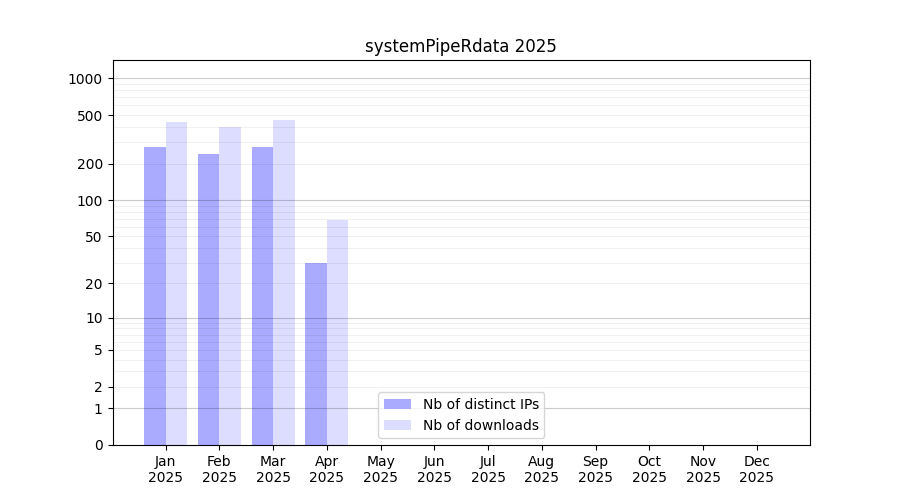Click the 'Nb of distinct IPs' legend color swatch

397,404
